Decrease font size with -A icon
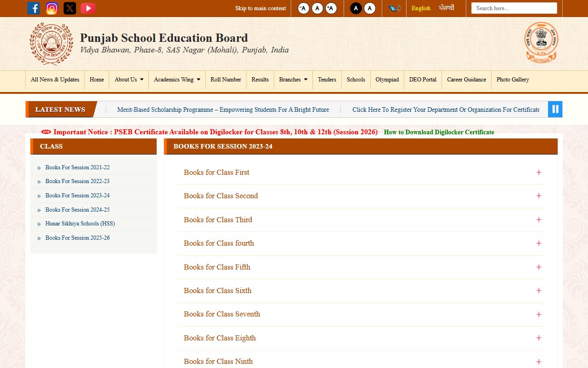Screen dimensions: 588x368 click(304, 8)
